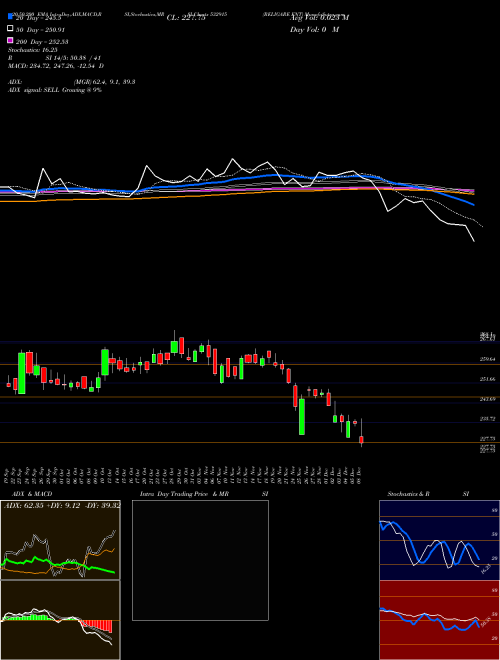
Task: Click the 235.72 price axis label
Action: point(487,418)
